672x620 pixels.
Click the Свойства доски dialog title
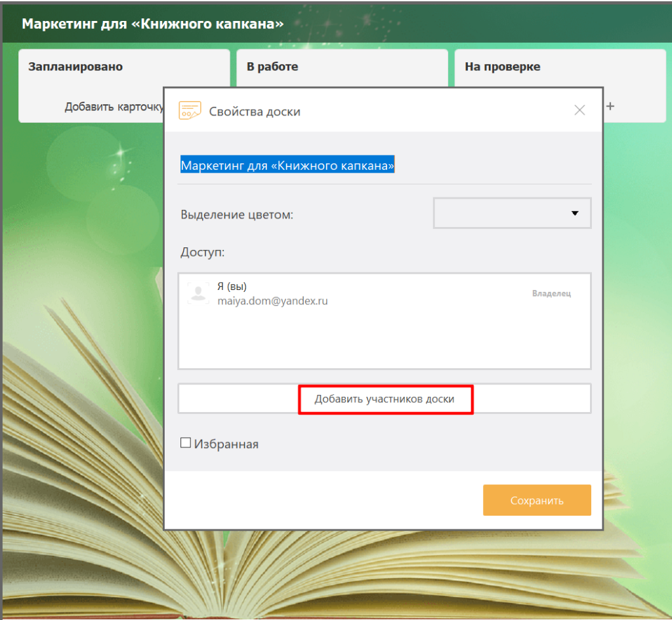255,112
